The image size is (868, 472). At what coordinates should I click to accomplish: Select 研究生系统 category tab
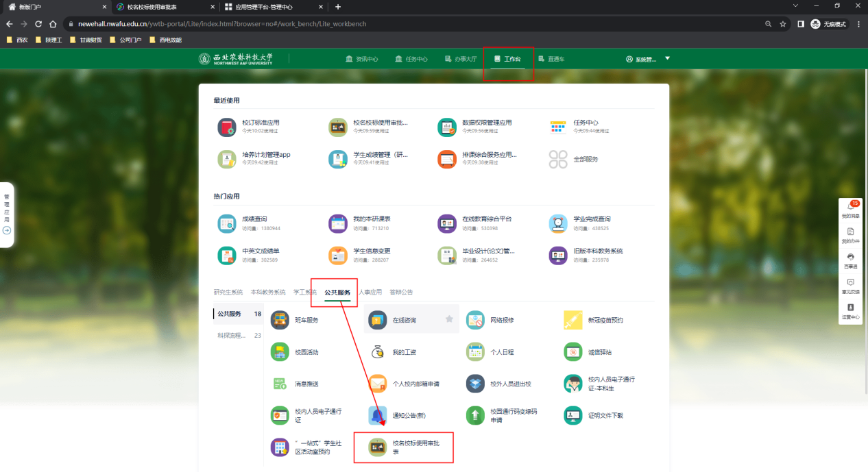[x=228, y=293]
